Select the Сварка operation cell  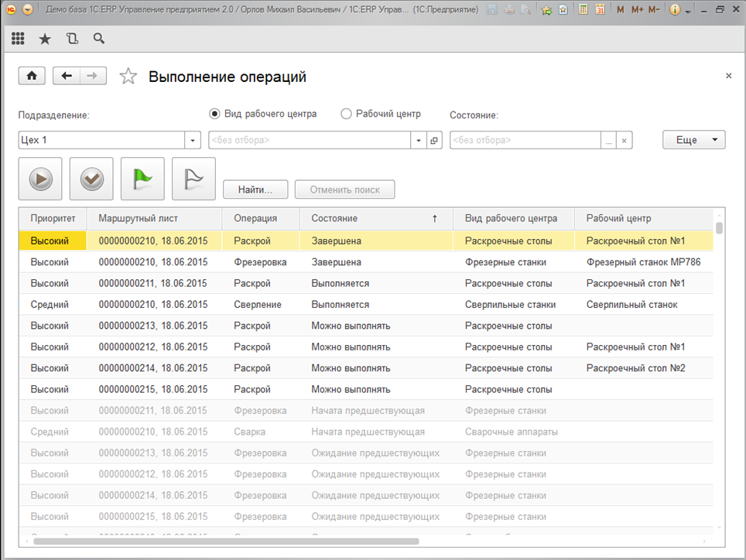tap(261, 432)
